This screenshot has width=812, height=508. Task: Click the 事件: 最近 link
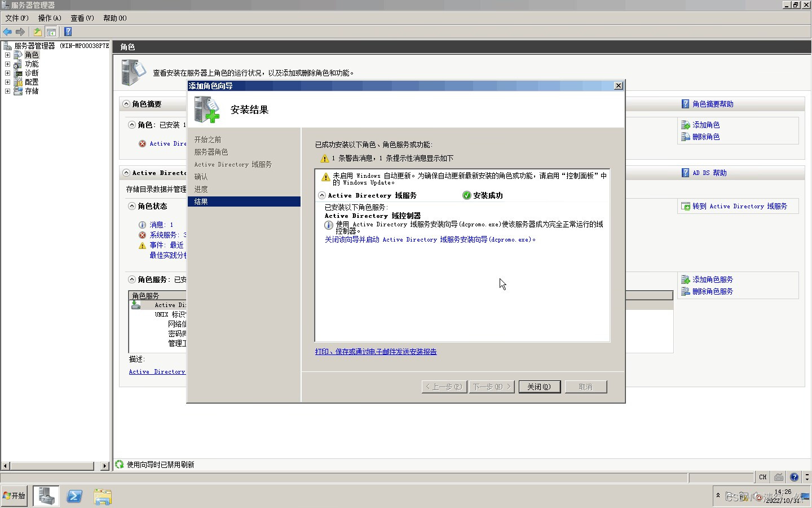pos(166,245)
